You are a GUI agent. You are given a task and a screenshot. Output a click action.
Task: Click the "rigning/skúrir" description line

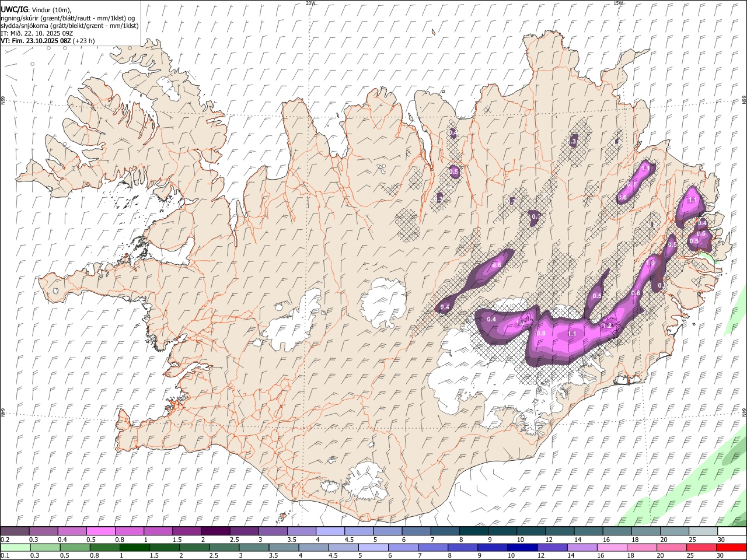(x=68, y=17)
